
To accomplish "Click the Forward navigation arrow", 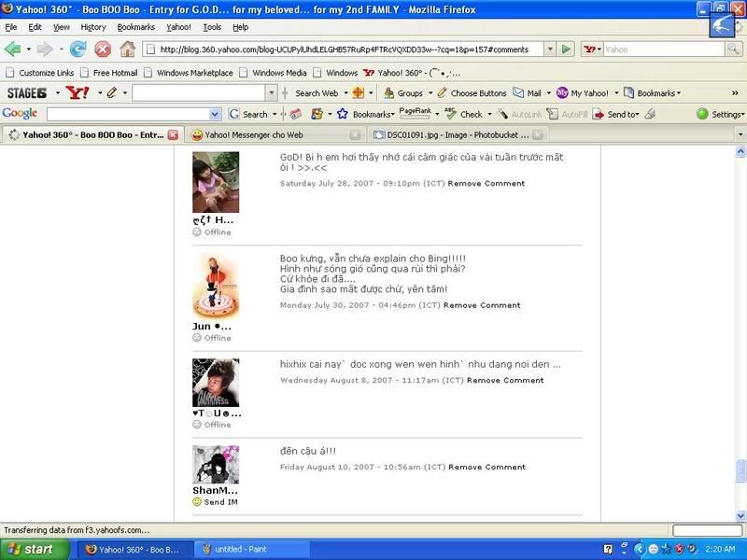I will 45,49.
